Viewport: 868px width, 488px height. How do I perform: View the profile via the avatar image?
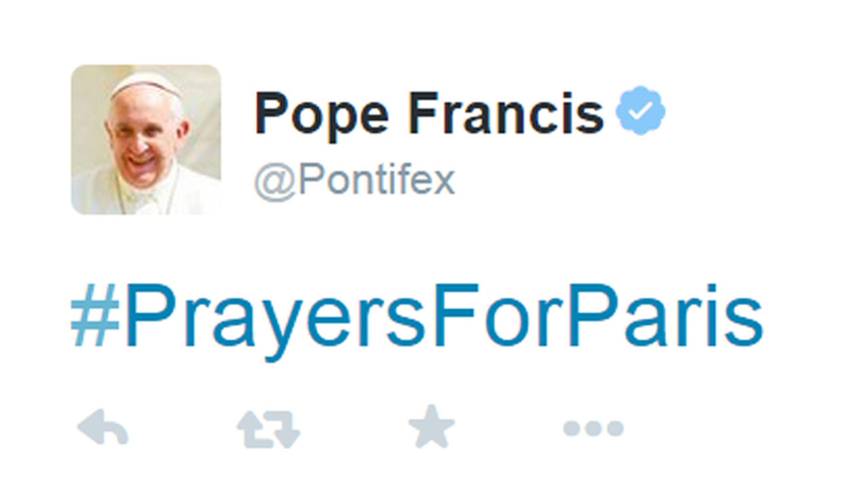coord(146,140)
